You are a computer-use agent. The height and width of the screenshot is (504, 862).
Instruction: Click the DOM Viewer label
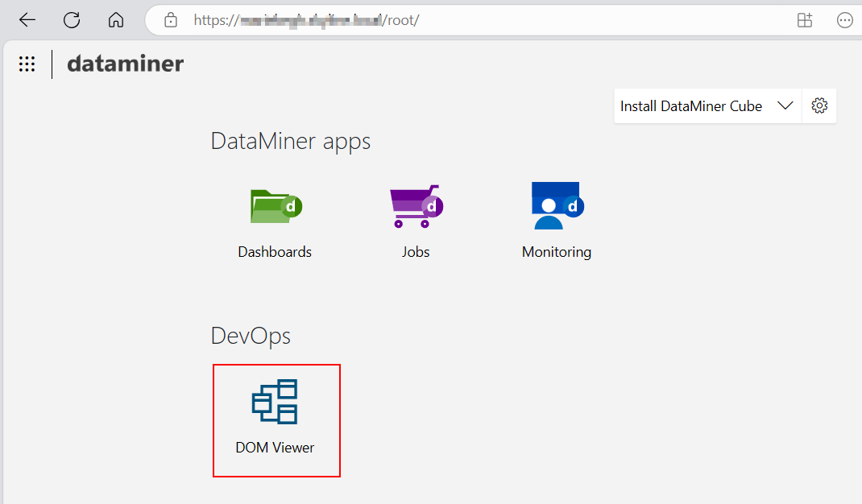tap(275, 448)
